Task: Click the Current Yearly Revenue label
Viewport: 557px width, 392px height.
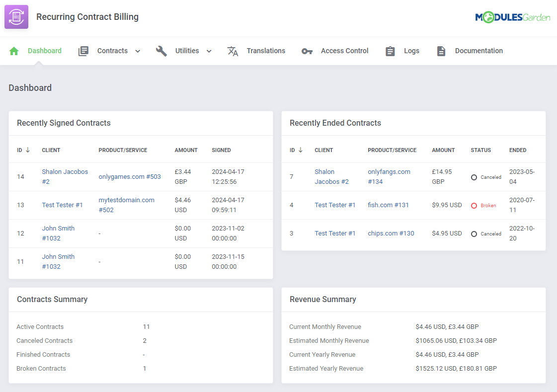Action: [322, 354]
